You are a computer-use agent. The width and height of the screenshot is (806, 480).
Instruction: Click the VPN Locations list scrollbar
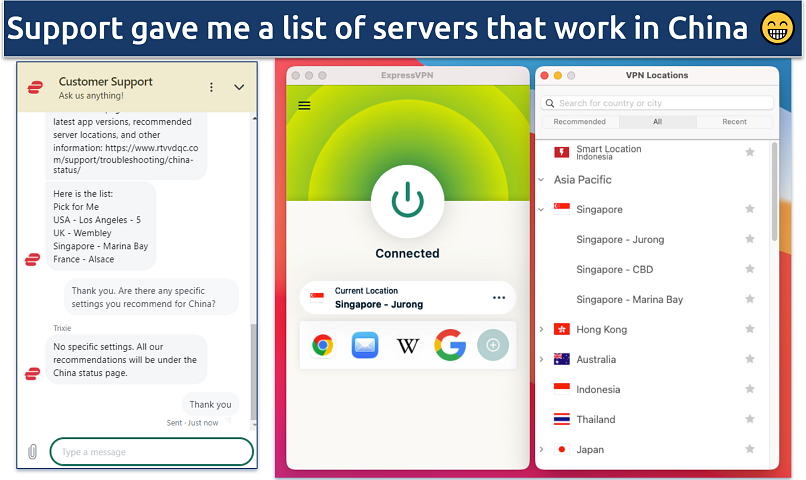point(774,192)
